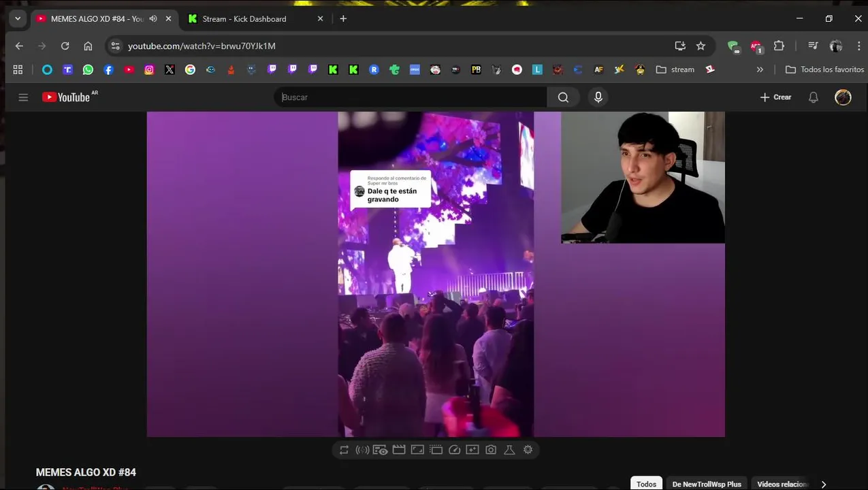Start voice search with the microphone

point(598,97)
